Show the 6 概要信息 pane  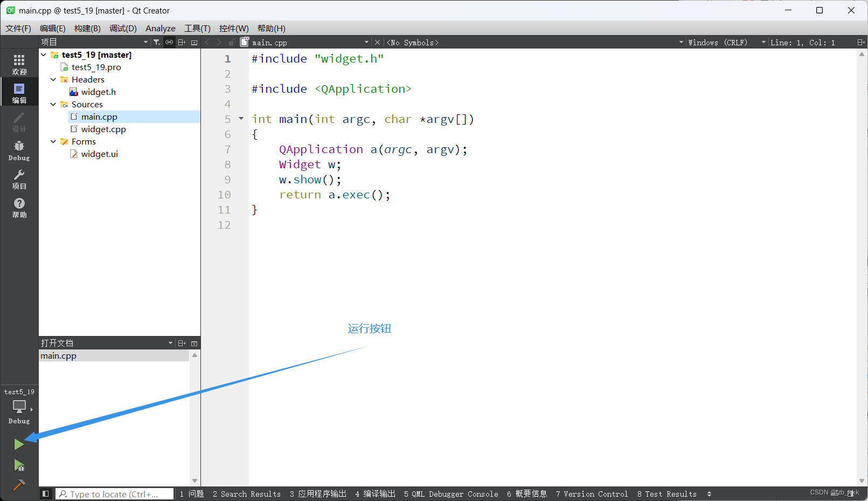point(527,494)
